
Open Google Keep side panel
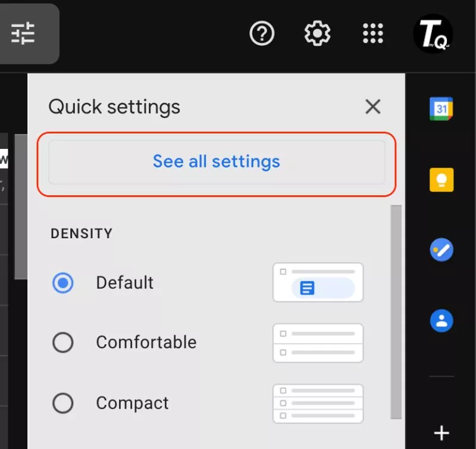tap(441, 179)
